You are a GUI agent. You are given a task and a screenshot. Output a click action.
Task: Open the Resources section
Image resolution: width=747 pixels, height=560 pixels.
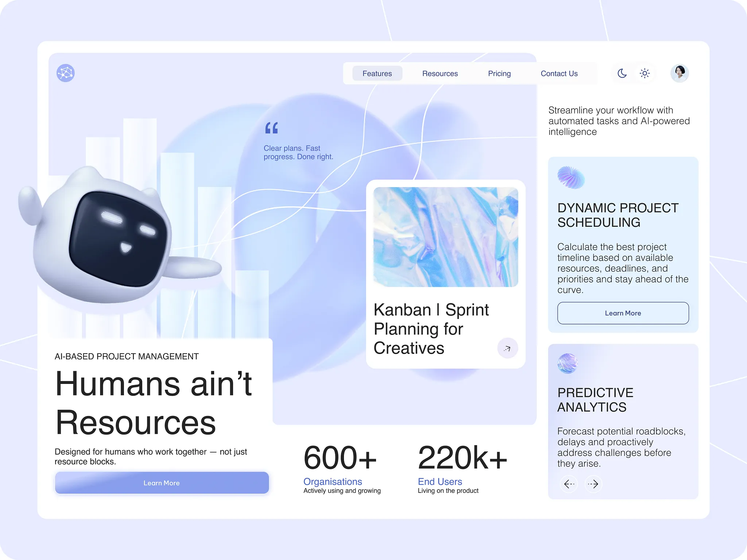pyautogui.click(x=440, y=73)
